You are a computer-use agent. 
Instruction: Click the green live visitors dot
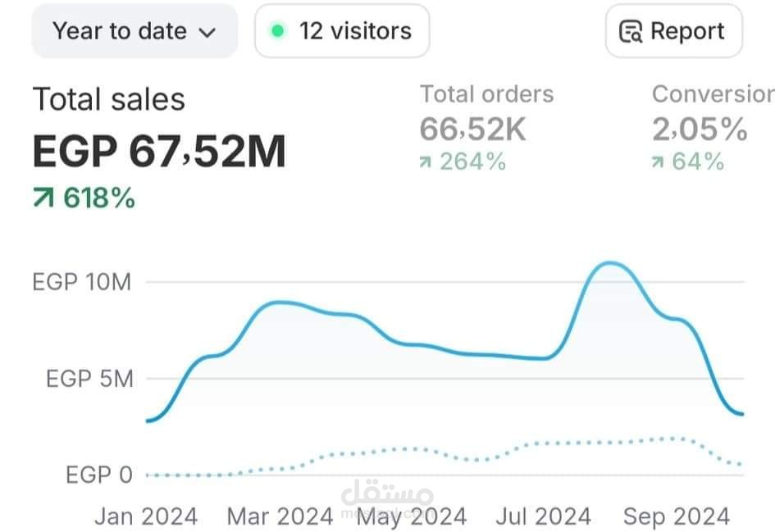click(278, 31)
